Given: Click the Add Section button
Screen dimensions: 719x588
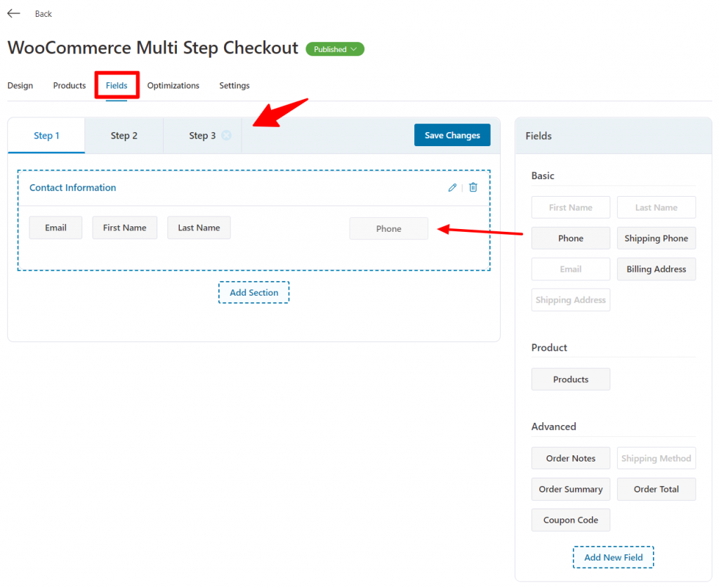Looking at the screenshot, I should point(254,293).
